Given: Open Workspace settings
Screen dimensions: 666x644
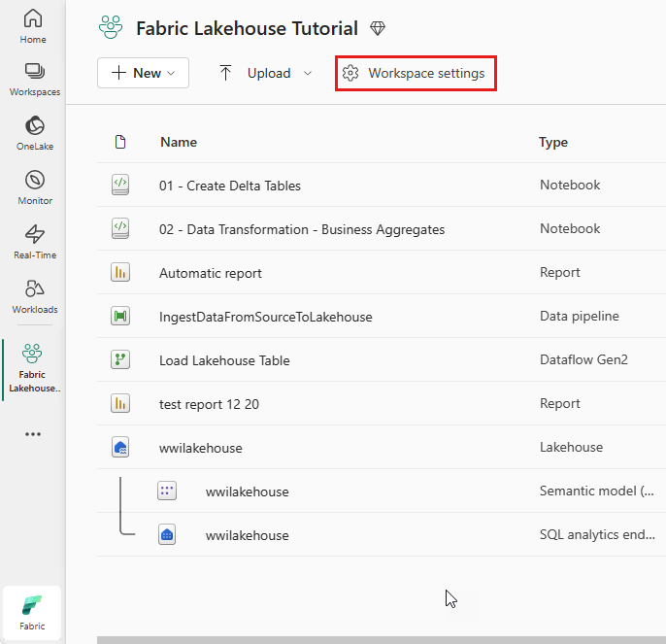Looking at the screenshot, I should point(416,74).
